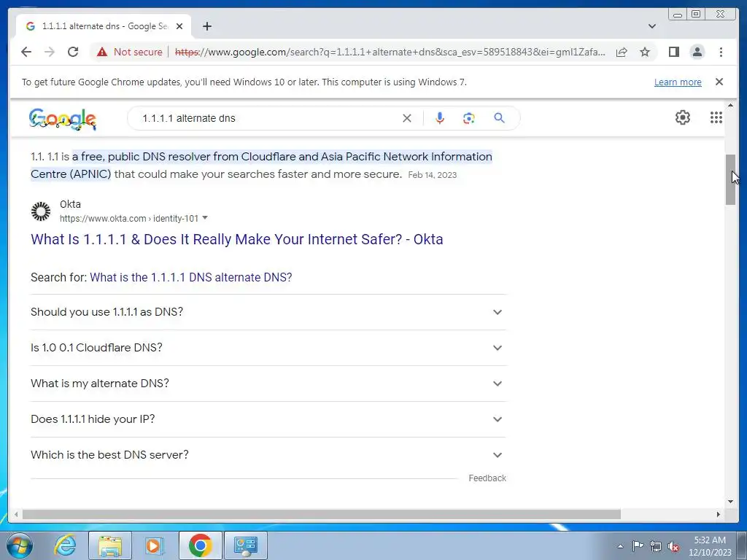Click the Feedback link
The image size is (747, 560).
tap(487, 478)
